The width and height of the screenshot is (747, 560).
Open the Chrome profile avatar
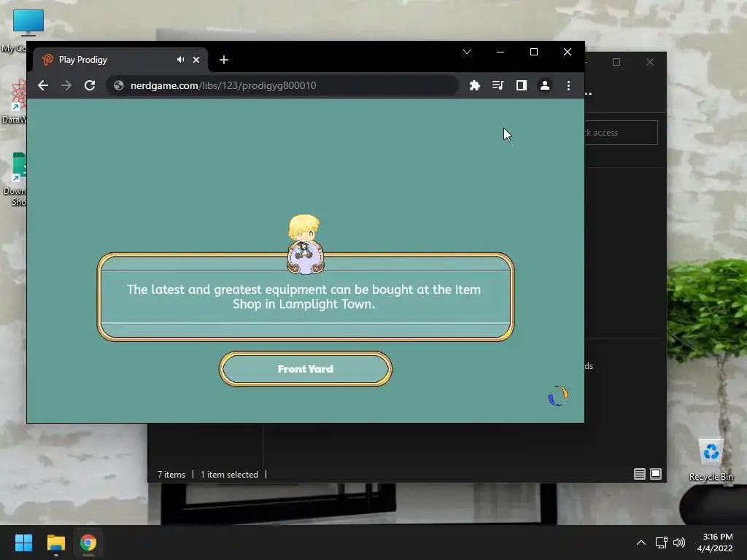click(x=544, y=85)
